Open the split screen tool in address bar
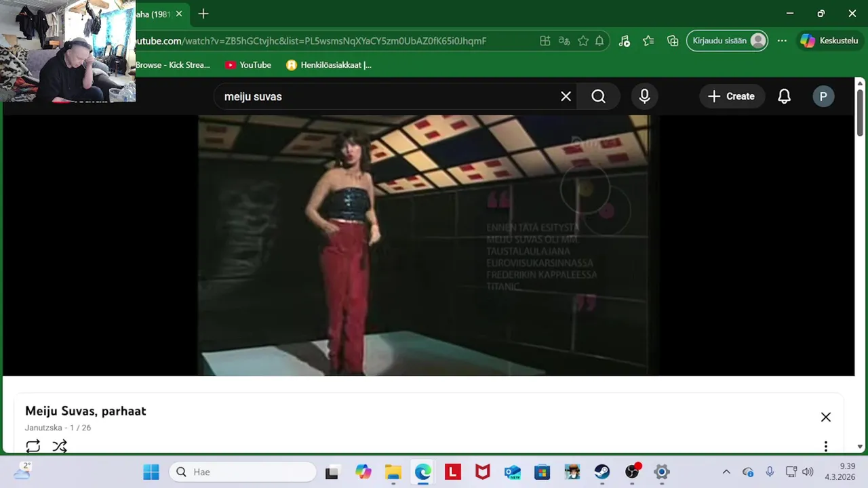This screenshot has width=868, height=488. tap(545, 41)
